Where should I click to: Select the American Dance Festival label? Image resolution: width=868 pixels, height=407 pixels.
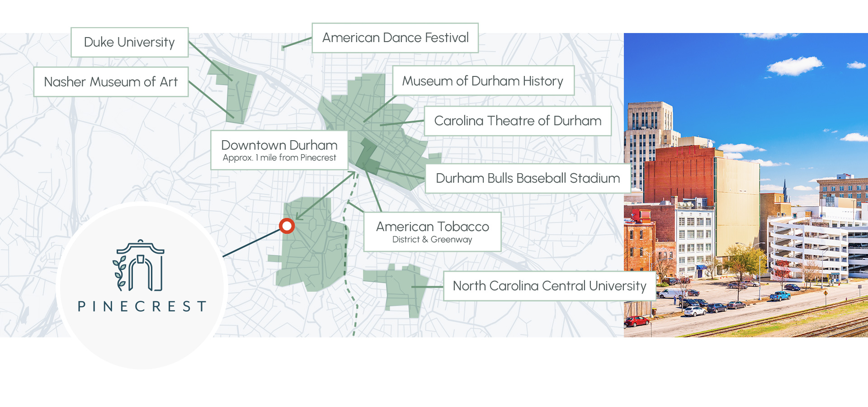pyautogui.click(x=395, y=38)
